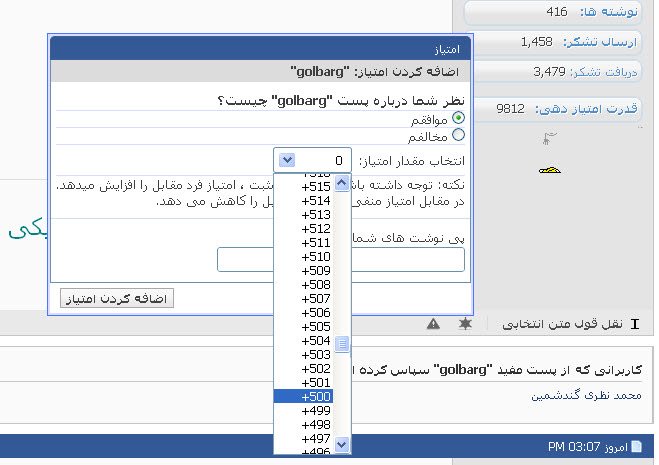This screenshot has height=465, width=659.
Task: Open user محمد نظری گندشمین profile link
Action: (x=586, y=396)
